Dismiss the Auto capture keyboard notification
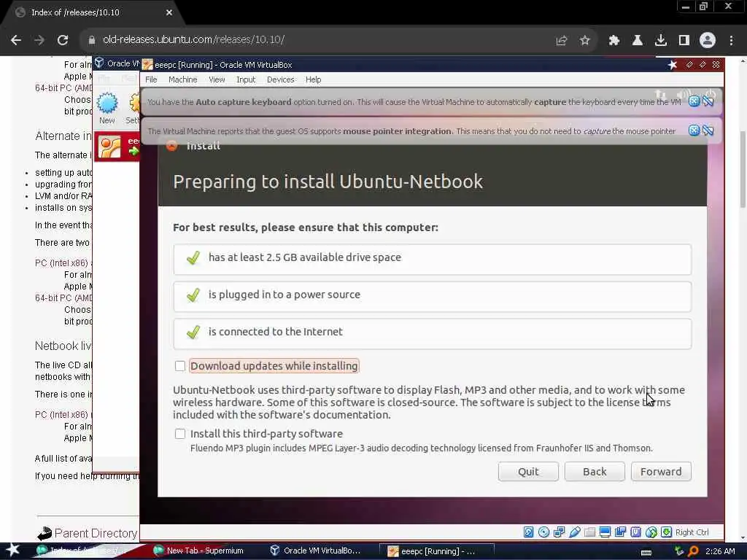Screen dimensions: 747x560 [x=694, y=101]
